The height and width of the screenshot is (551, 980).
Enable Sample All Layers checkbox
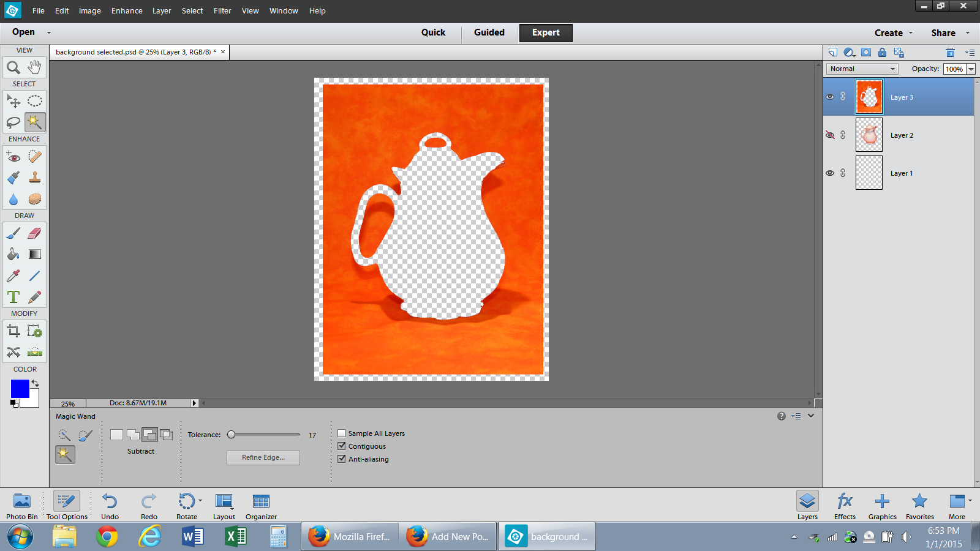tap(342, 433)
